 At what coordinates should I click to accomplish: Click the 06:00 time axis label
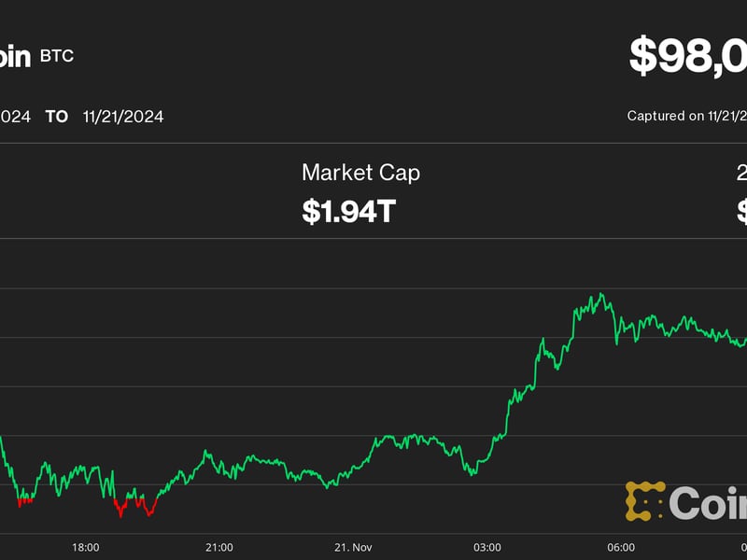click(x=621, y=547)
